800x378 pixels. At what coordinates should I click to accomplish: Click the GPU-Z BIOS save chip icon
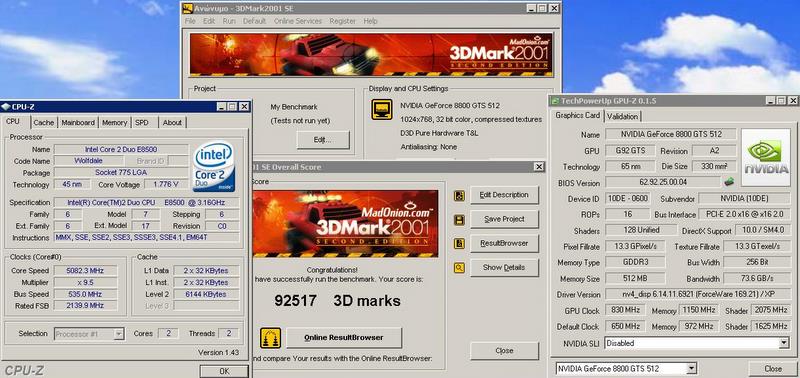(729, 181)
